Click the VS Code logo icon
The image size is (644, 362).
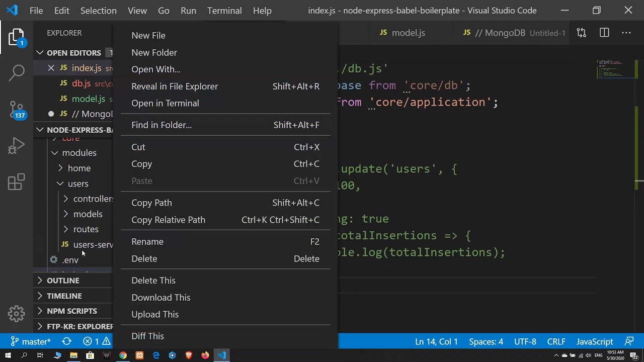click(12, 10)
